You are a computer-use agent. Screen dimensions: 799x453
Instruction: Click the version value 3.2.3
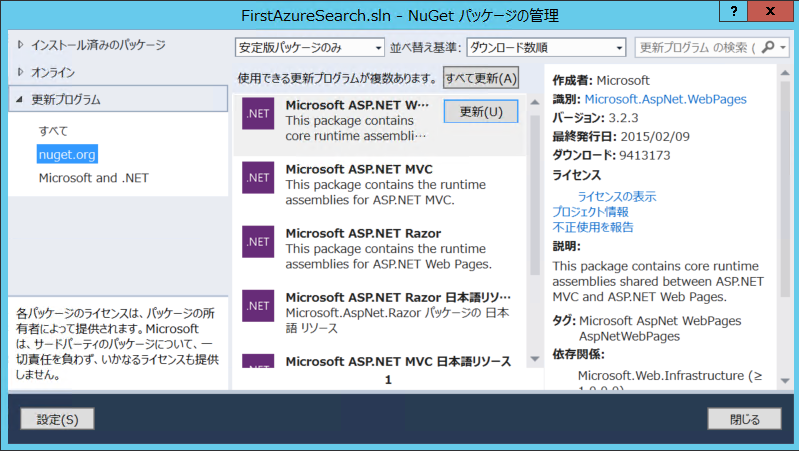click(x=623, y=118)
